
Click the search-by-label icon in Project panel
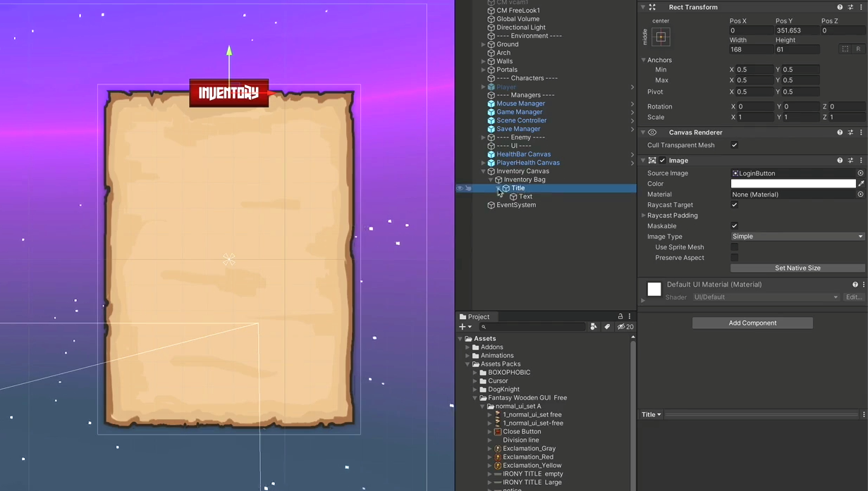coord(607,326)
